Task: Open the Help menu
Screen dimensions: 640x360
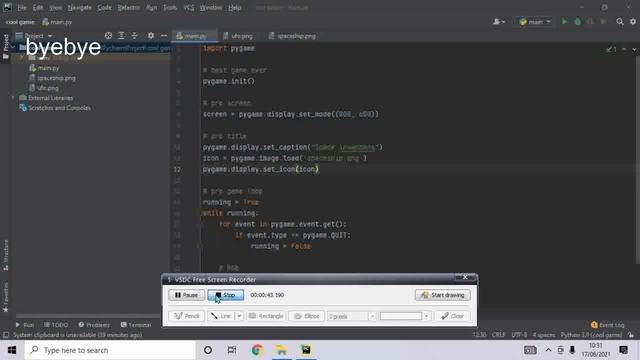Action: point(234,7)
